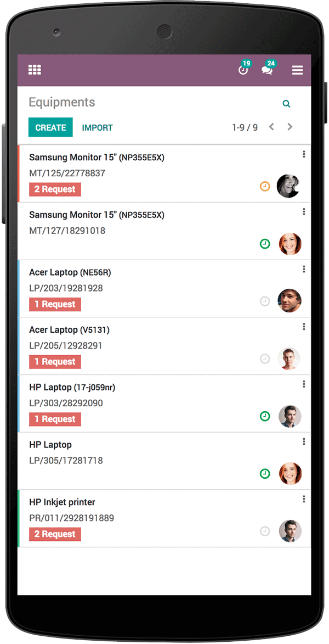This screenshot has width=329, height=644.
Task: Open activities clock icon with badge 19
Action: click(x=243, y=69)
